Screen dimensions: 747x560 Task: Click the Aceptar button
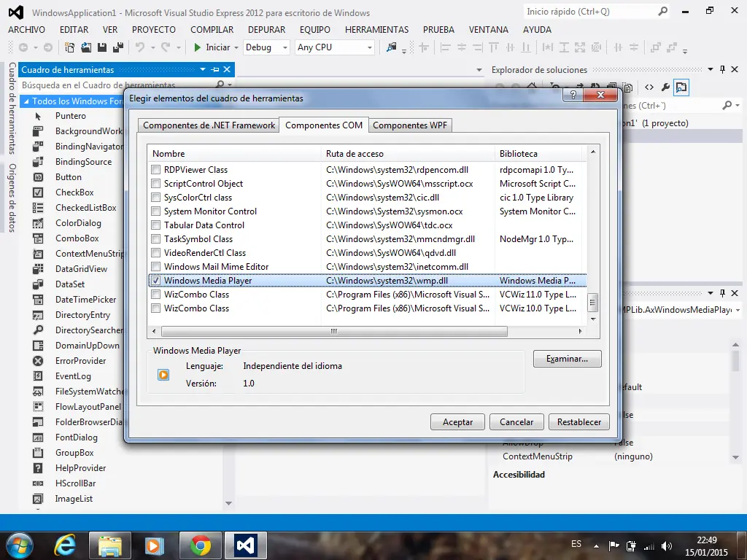pyautogui.click(x=457, y=422)
